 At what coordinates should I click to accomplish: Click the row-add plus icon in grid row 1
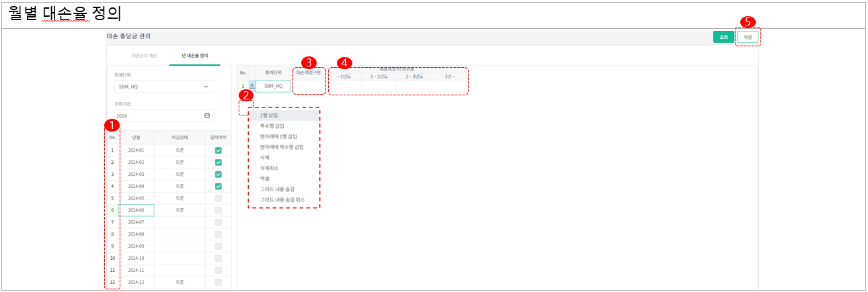(x=252, y=86)
